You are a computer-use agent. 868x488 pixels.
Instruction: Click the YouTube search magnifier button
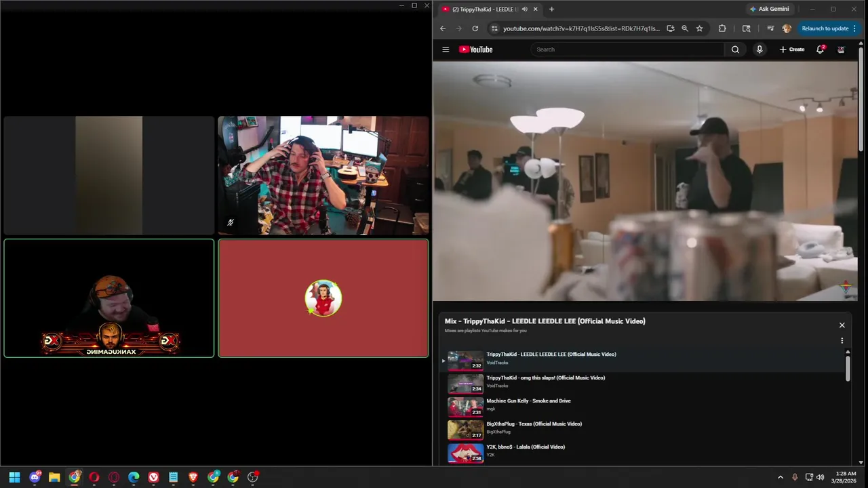point(735,49)
